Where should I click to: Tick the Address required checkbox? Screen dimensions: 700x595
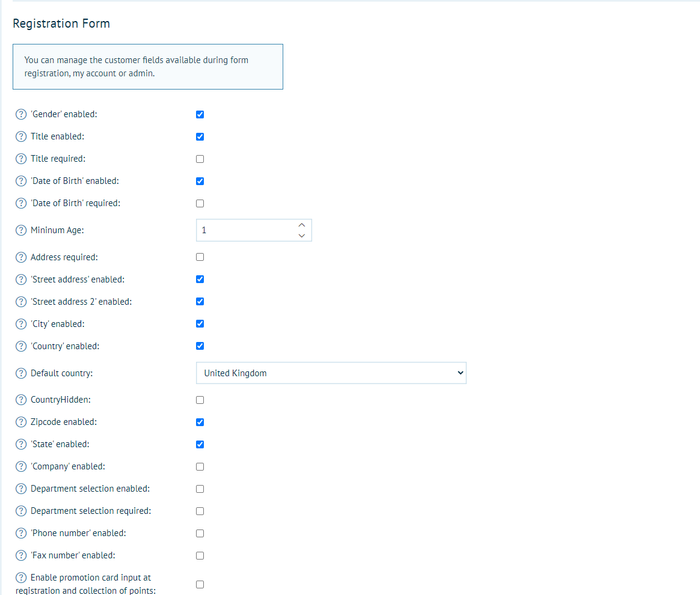coord(200,257)
